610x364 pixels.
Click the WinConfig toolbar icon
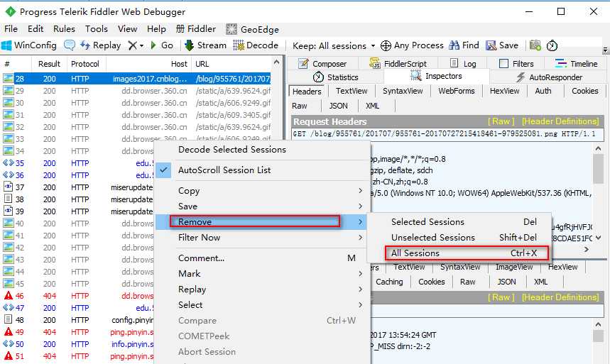(6, 45)
